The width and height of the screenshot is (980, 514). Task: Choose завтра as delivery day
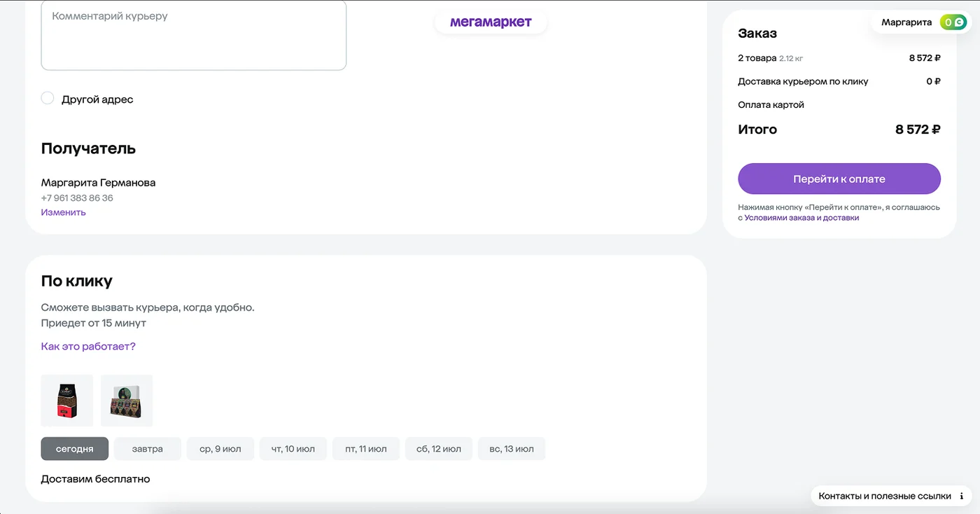coord(148,449)
